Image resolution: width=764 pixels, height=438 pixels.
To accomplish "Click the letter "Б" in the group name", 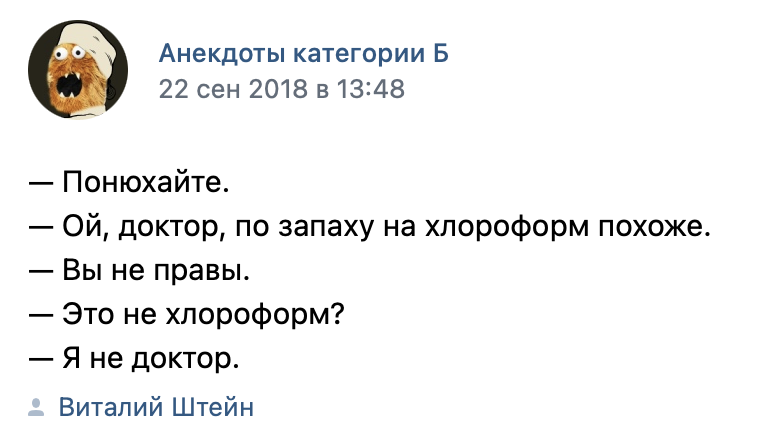I will click(x=440, y=53).
